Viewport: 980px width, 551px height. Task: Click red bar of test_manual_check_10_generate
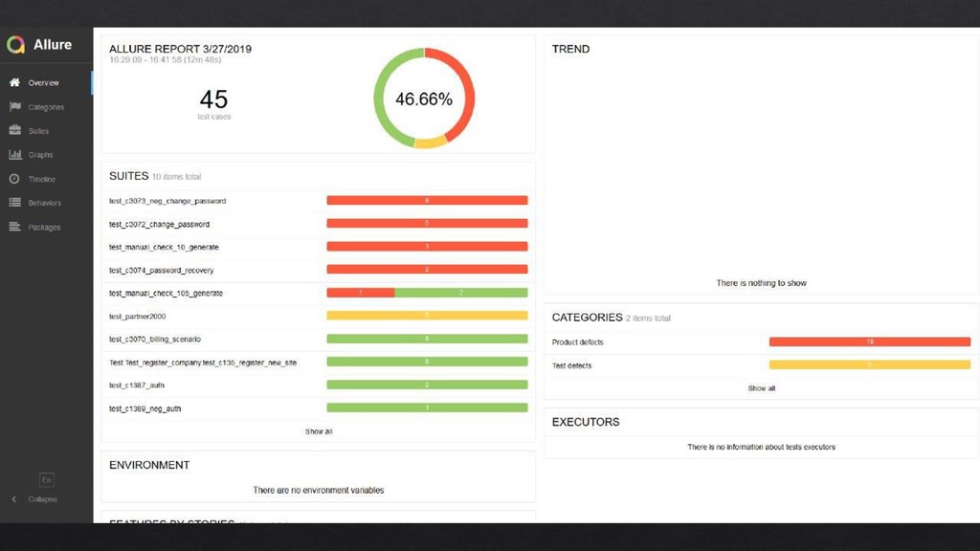click(x=427, y=246)
